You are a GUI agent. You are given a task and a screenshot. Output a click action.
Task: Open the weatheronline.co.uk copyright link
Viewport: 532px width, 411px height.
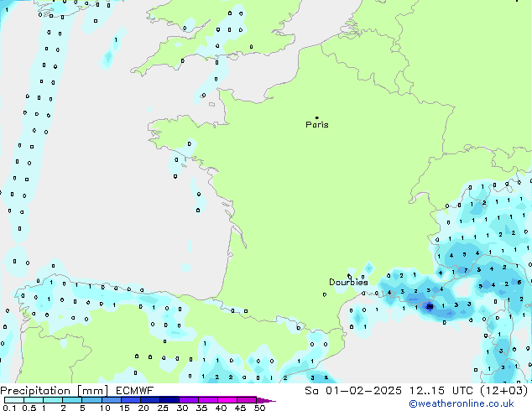click(461, 403)
